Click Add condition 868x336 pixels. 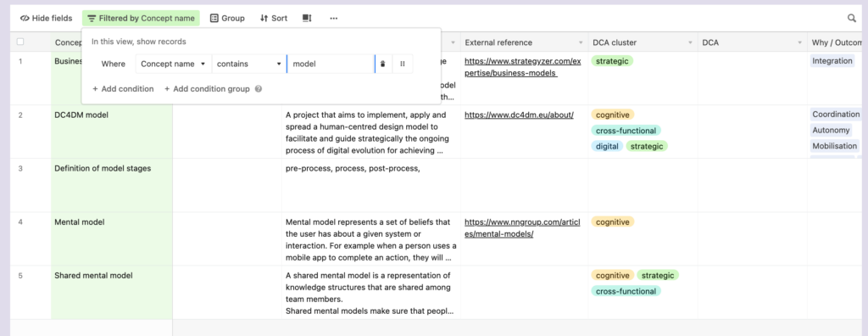[x=123, y=89]
